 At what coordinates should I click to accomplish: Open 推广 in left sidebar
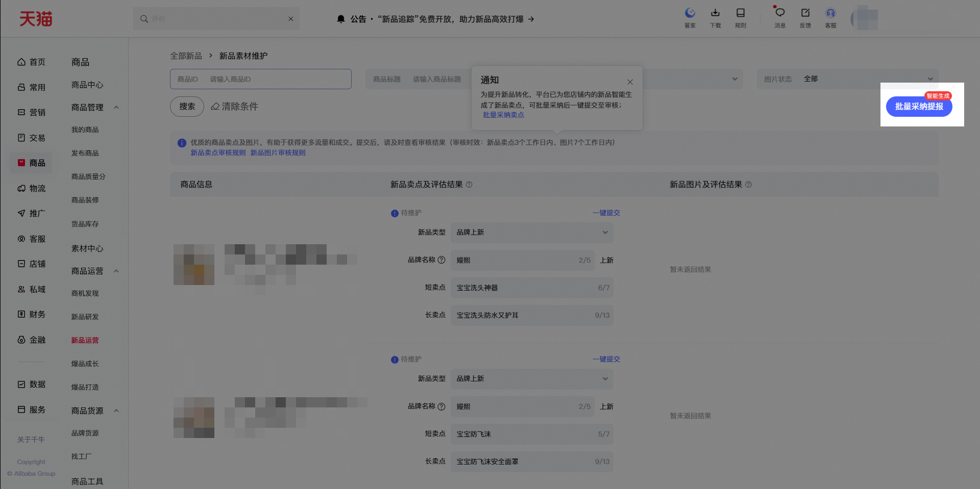click(32, 214)
